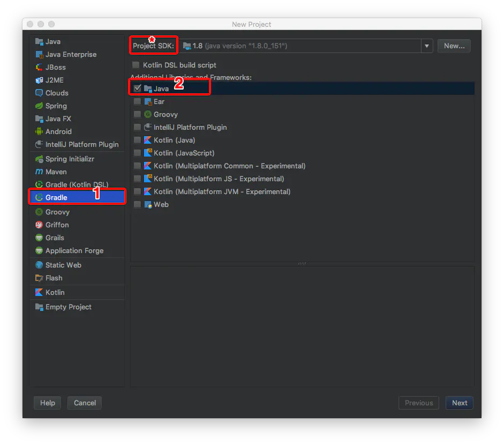Select the Groovy icon in sidebar
This screenshot has width=504, height=445.
(x=39, y=212)
